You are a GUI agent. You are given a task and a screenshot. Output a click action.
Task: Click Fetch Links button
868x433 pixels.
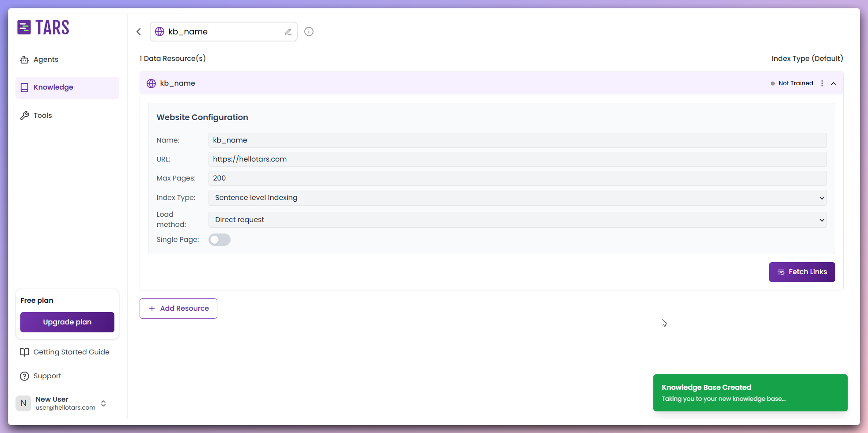[802, 272]
